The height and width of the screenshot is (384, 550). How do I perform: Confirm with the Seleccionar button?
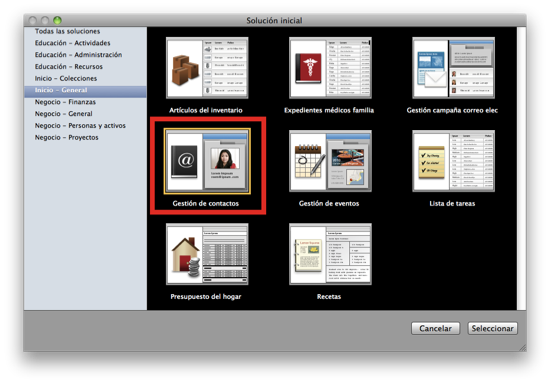(x=492, y=329)
